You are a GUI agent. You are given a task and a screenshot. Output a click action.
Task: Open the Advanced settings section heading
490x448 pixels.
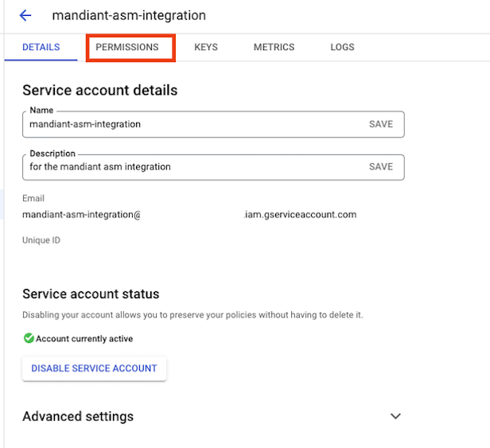(x=78, y=416)
